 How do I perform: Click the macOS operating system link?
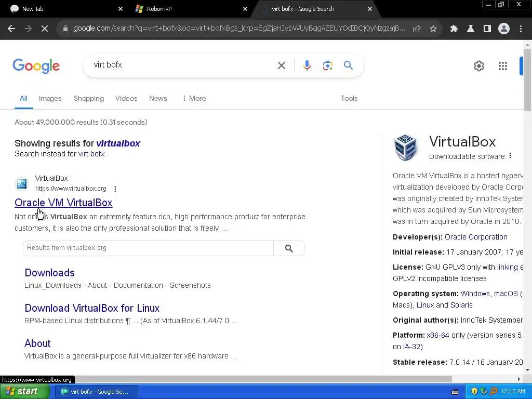(x=506, y=294)
